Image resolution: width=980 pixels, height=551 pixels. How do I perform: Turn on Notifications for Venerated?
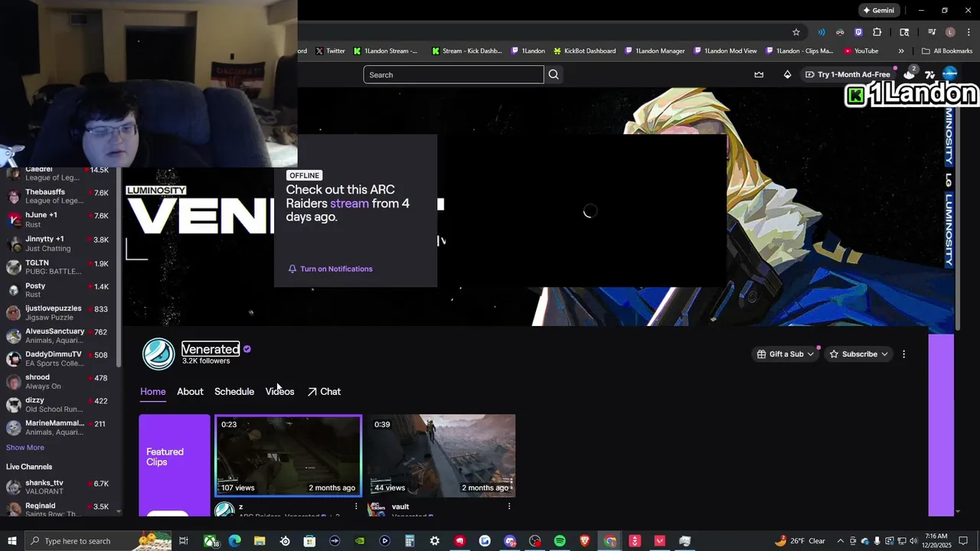click(x=330, y=269)
